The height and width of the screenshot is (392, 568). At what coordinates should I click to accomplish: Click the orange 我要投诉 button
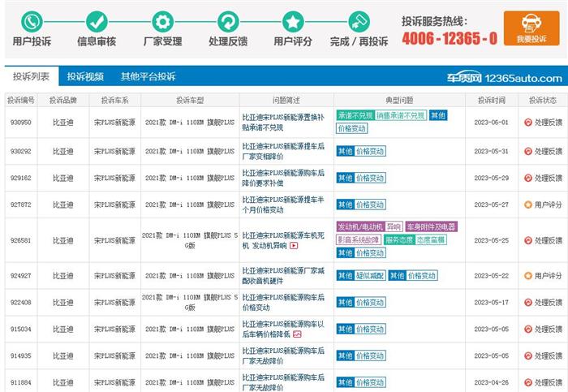point(531,28)
